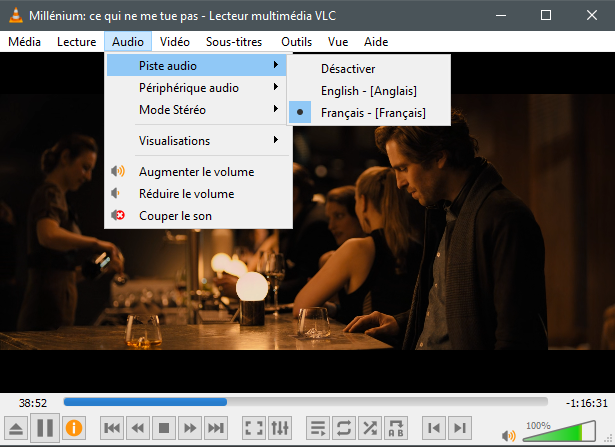Select Désactiver audio track
This screenshot has height=447, width=615.
click(369, 69)
